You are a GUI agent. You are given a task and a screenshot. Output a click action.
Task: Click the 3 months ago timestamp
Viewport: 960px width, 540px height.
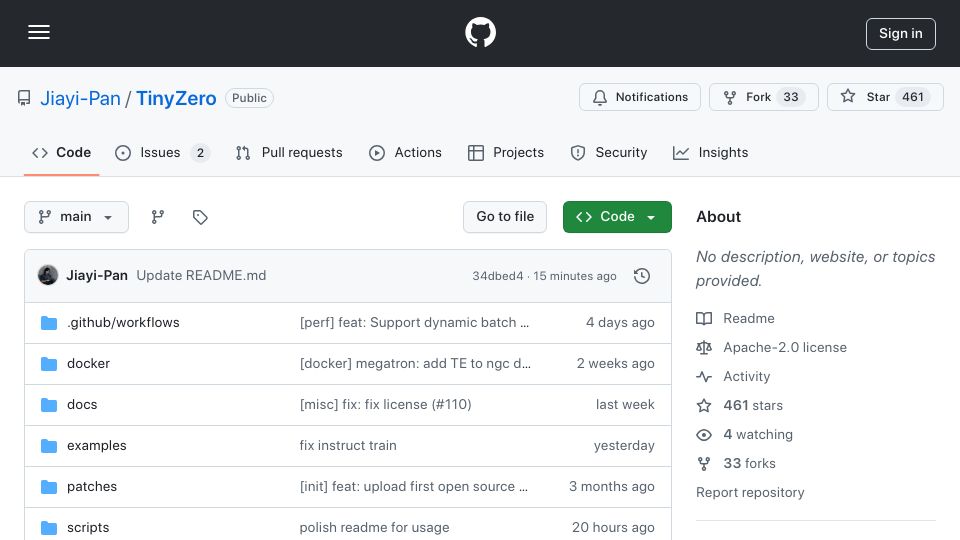pos(612,487)
